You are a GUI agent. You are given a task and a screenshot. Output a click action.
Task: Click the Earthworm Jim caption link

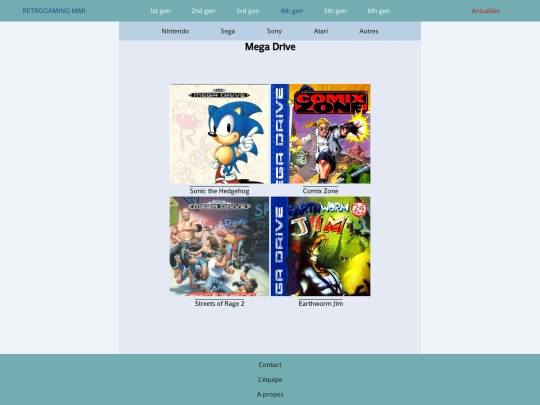tap(321, 303)
